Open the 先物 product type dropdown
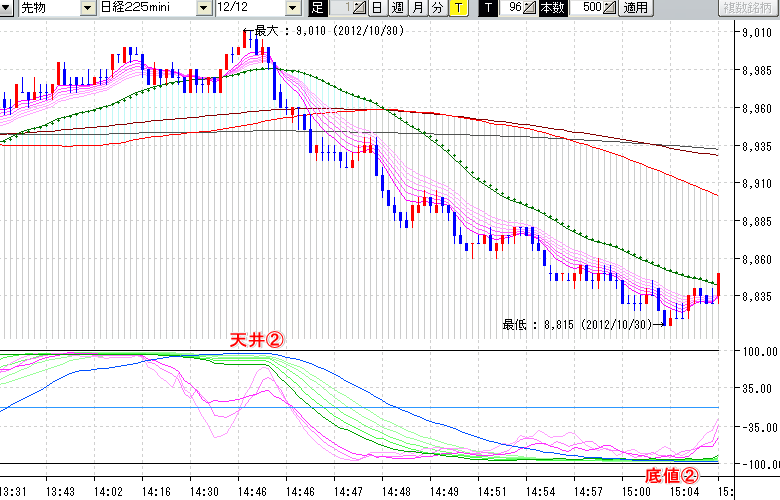This screenshot has height=500, width=780. click(89, 8)
